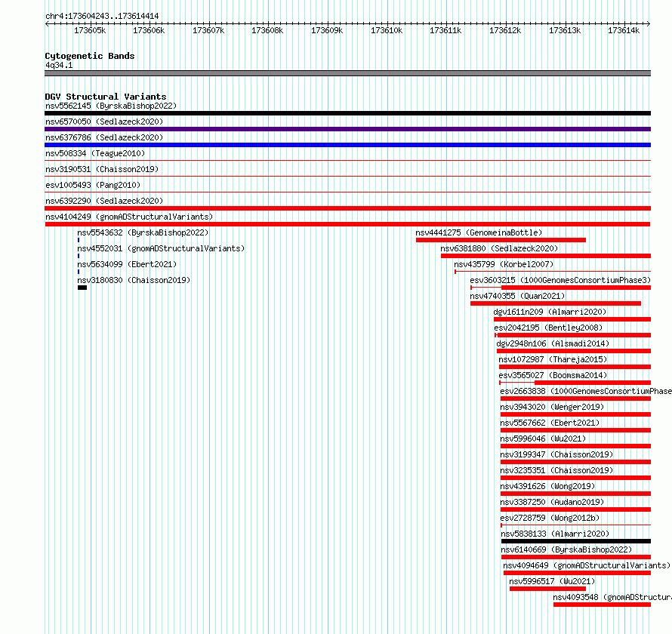Click the red nsv4441275 variant bar

(501, 240)
